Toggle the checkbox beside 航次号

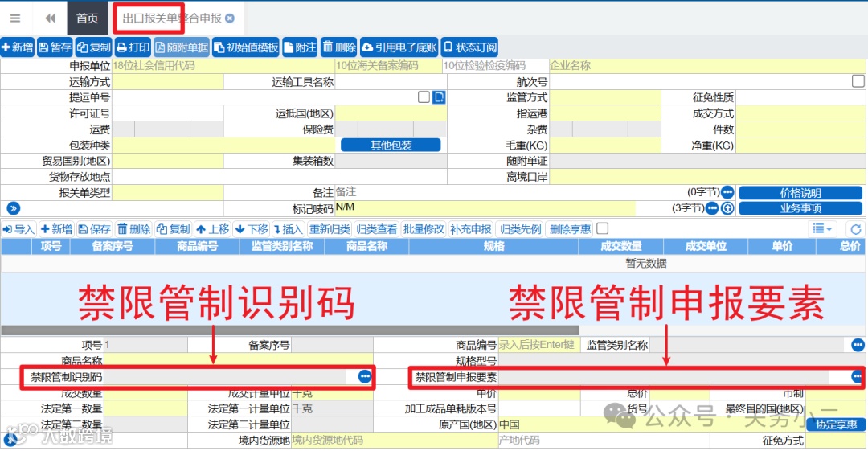point(858,81)
